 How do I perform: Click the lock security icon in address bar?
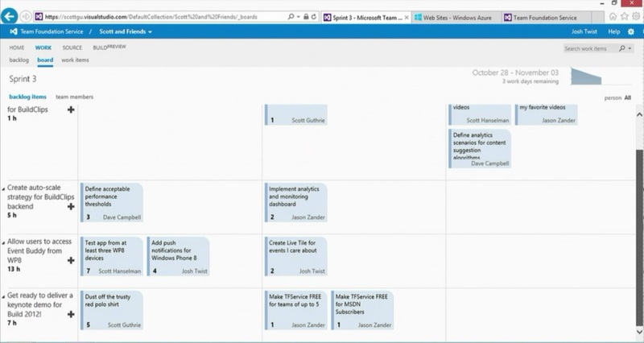tap(306, 17)
